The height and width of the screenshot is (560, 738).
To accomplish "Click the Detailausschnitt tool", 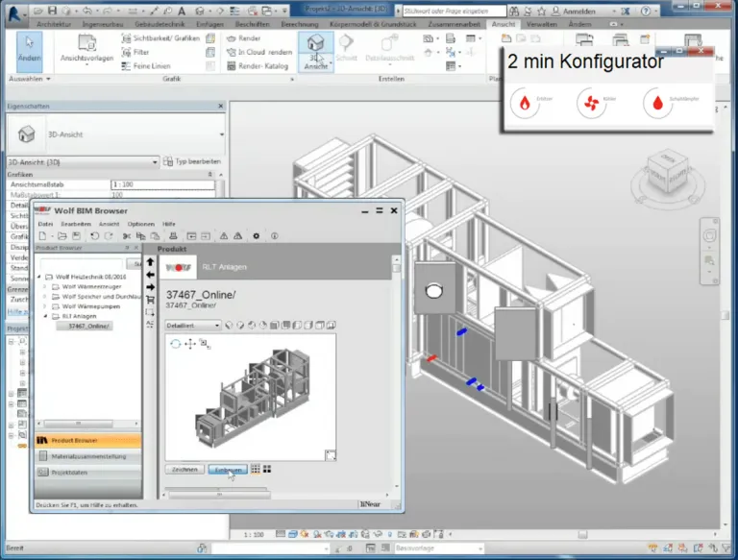I will 390,48.
